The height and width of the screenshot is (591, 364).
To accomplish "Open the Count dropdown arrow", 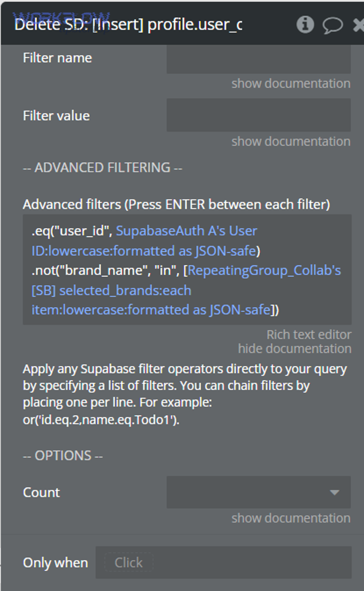I will pos(334,492).
